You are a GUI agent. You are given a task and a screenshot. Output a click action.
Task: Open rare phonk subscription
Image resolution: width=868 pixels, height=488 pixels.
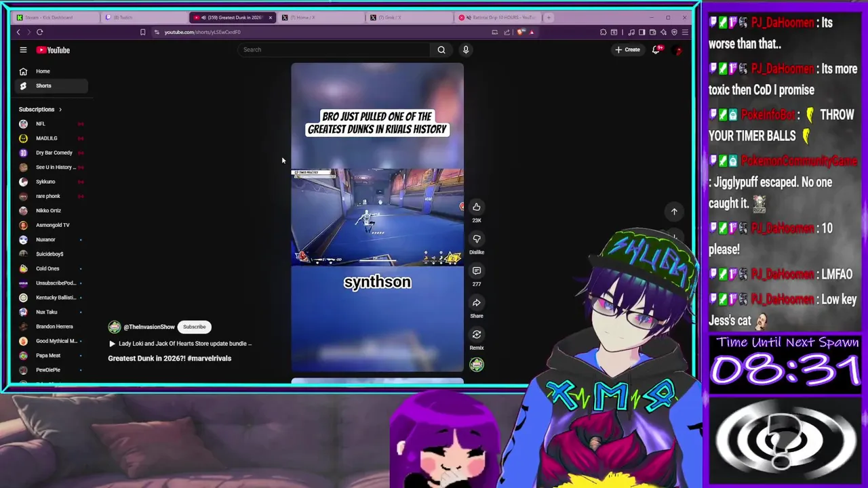coord(51,196)
